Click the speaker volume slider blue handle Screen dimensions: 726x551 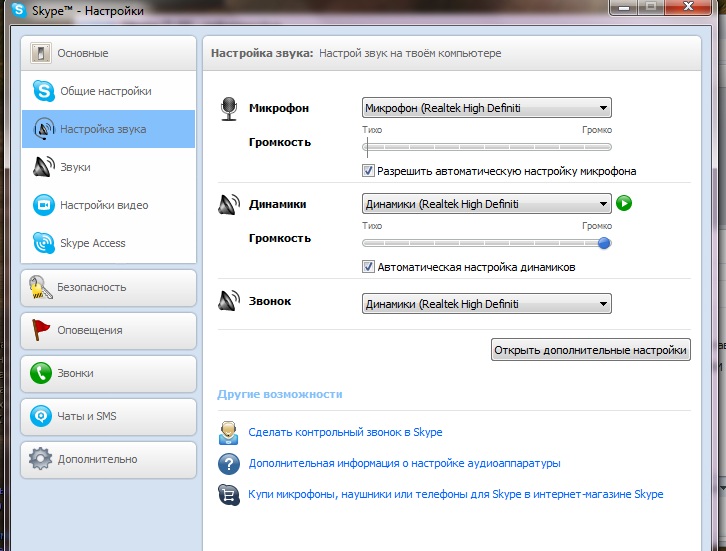coord(604,243)
